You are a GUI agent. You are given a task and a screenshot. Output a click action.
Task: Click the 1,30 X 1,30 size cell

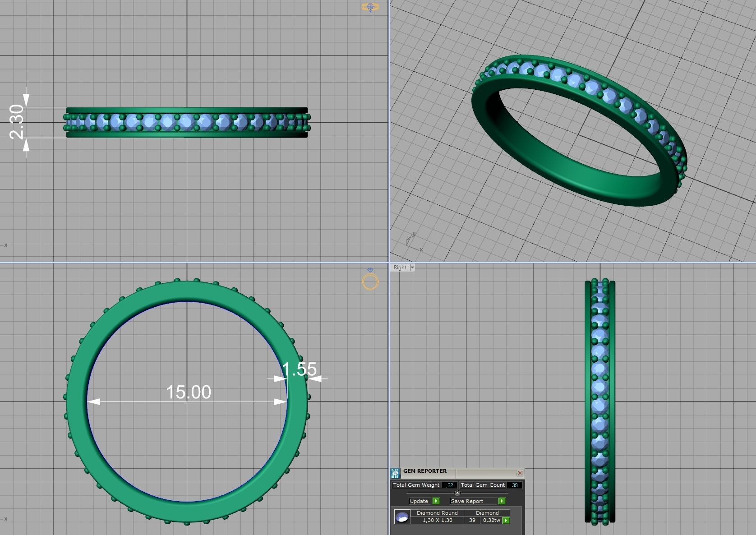[x=437, y=520]
